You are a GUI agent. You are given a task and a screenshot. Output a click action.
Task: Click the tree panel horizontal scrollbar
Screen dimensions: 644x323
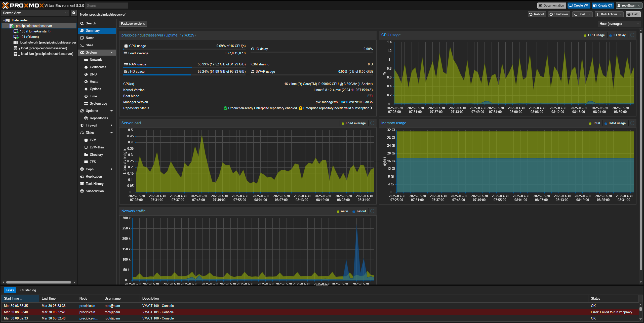coord(38,282)
